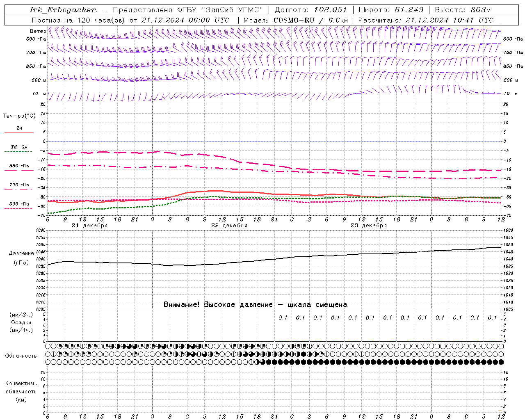Click the Рассчитано: 21.12.2024 10:41 UTC text

coord(426,20)
